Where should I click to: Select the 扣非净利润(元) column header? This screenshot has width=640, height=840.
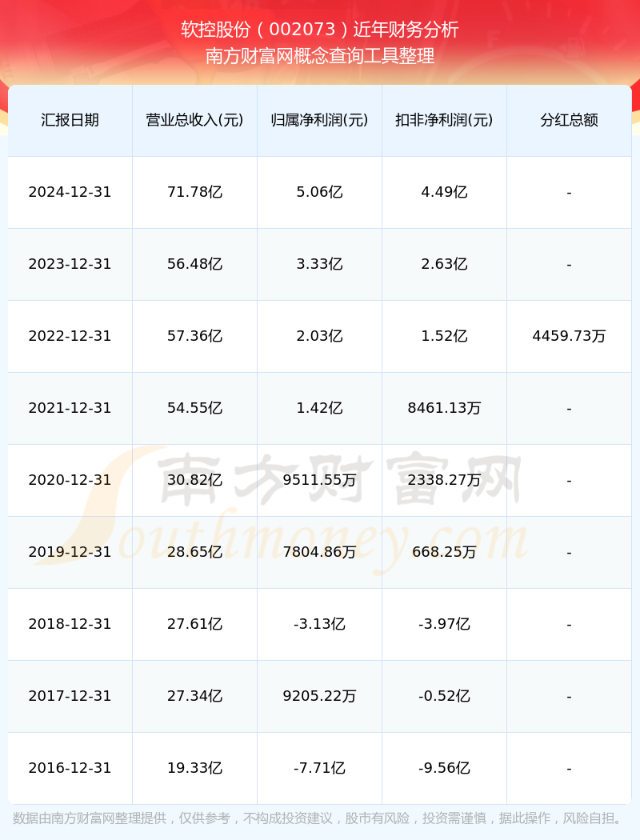click(445, 120)
